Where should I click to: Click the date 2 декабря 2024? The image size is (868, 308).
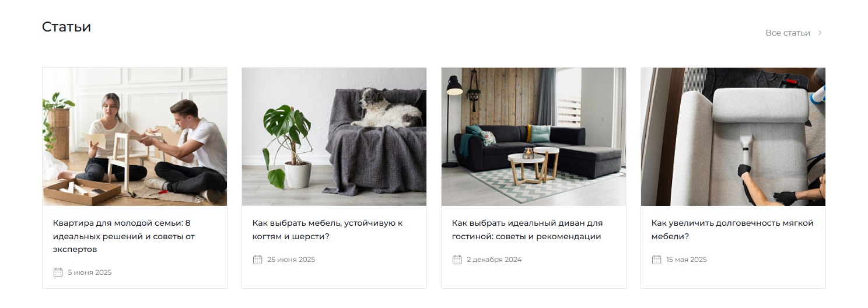pyautogui.click(x=494, y=260)
